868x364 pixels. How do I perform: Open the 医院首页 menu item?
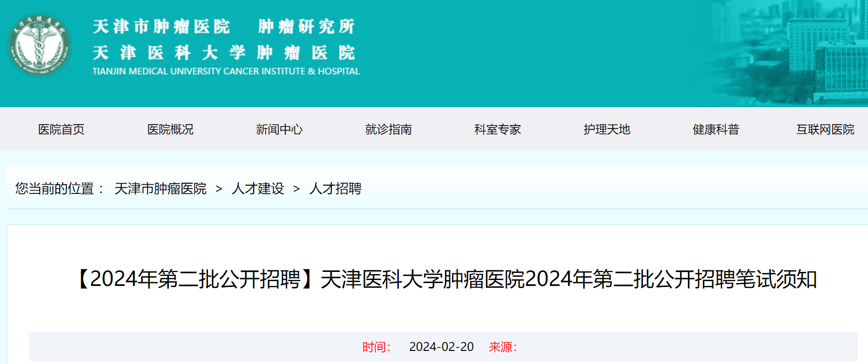click(61, 129)
